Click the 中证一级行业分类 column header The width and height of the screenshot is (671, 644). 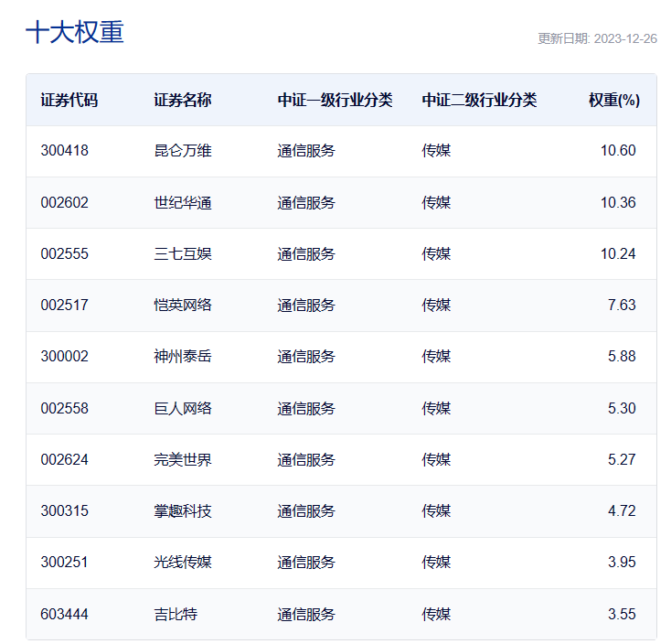coord(335,101)
